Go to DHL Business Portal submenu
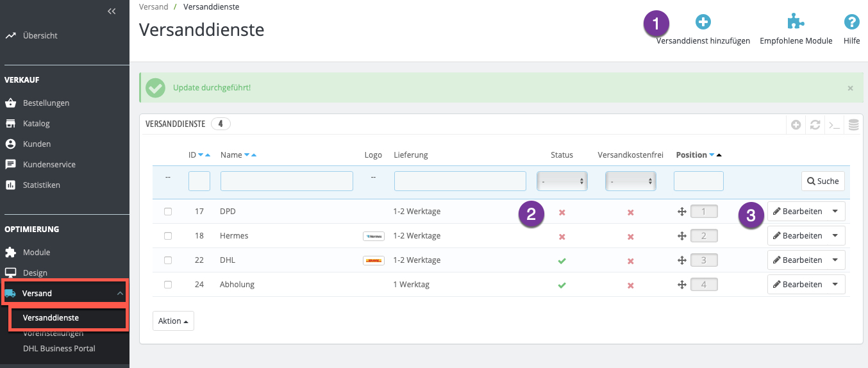 pyautogui.click(x=59, y=349)
